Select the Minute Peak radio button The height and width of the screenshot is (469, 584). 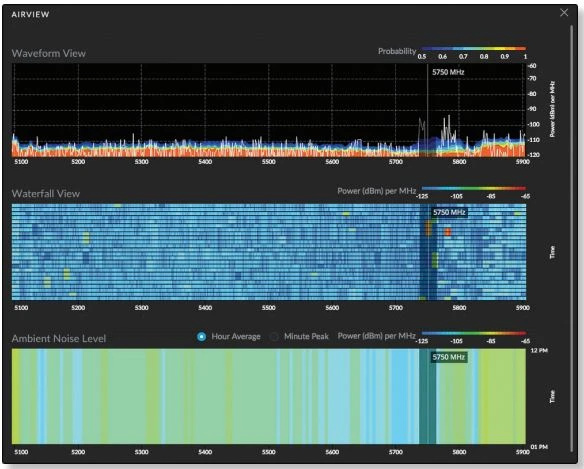click(x=274, y=336)
